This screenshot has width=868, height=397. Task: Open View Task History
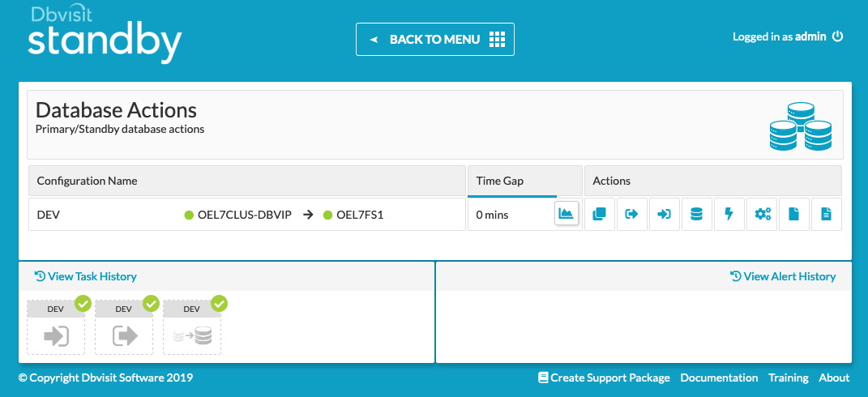(x=85, y=276)
